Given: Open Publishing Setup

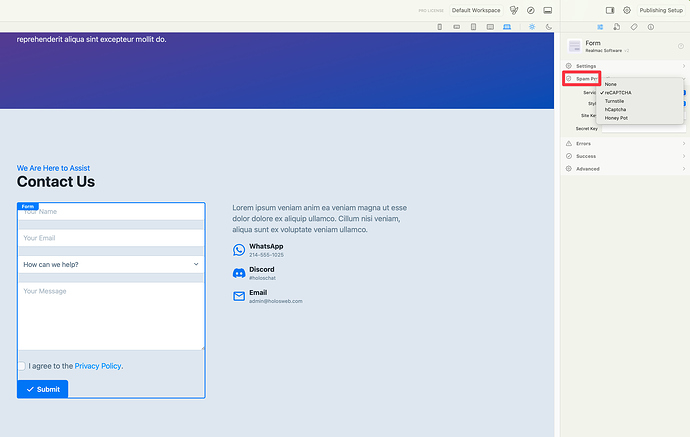Looking at the screenshot, I should (661, 10).
